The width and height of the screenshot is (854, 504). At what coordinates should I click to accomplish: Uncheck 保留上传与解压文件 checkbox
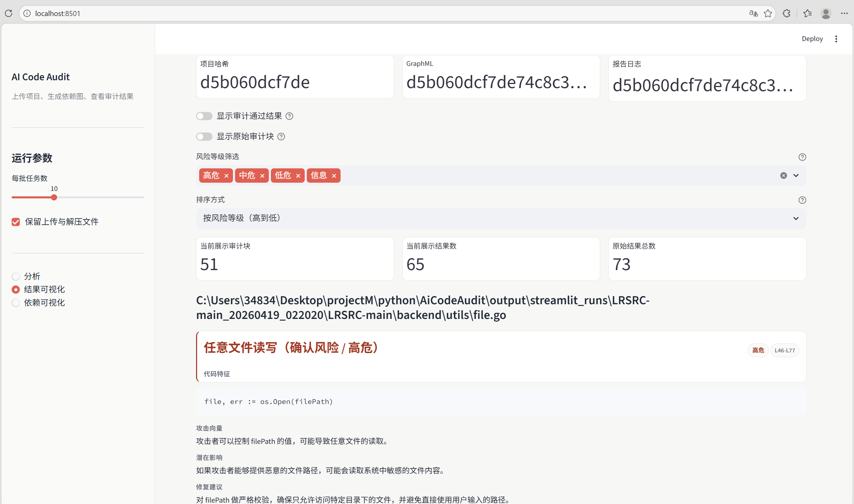[x=16, y=222]
